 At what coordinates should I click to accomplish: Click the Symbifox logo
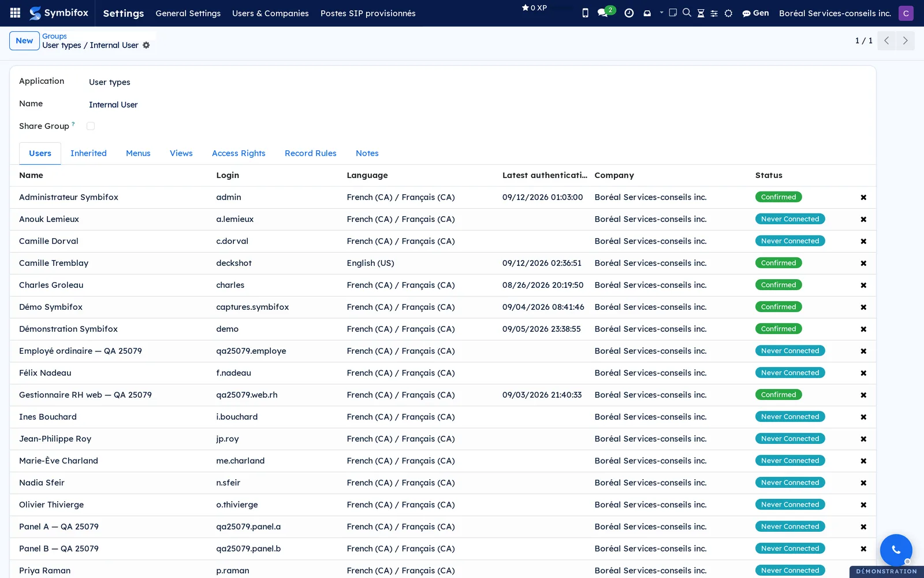59,13
